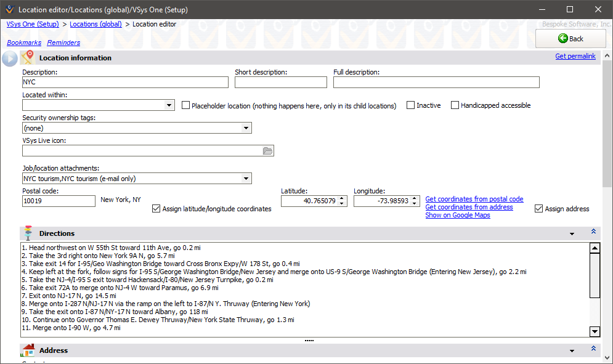Open the Job/location attachments dropdown
This screenshot has width=613, height=364.
[x=246, y=179]
